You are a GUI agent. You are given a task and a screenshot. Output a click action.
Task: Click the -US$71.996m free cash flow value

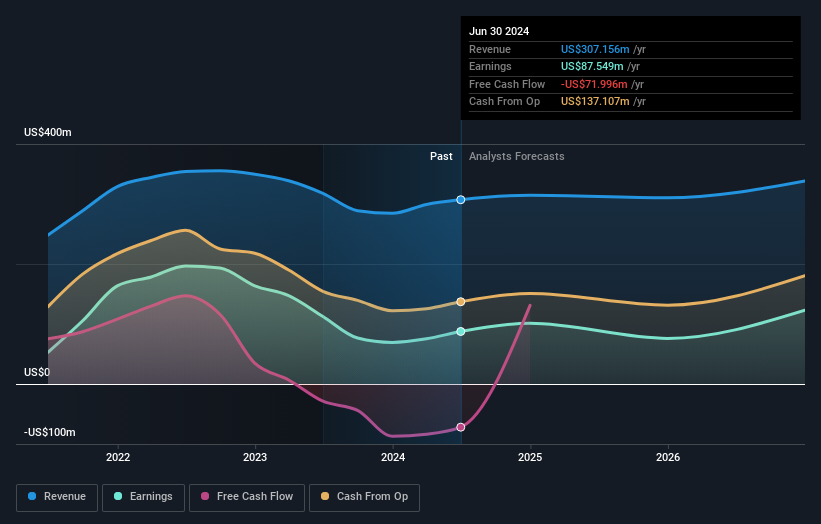pos(594,84)
